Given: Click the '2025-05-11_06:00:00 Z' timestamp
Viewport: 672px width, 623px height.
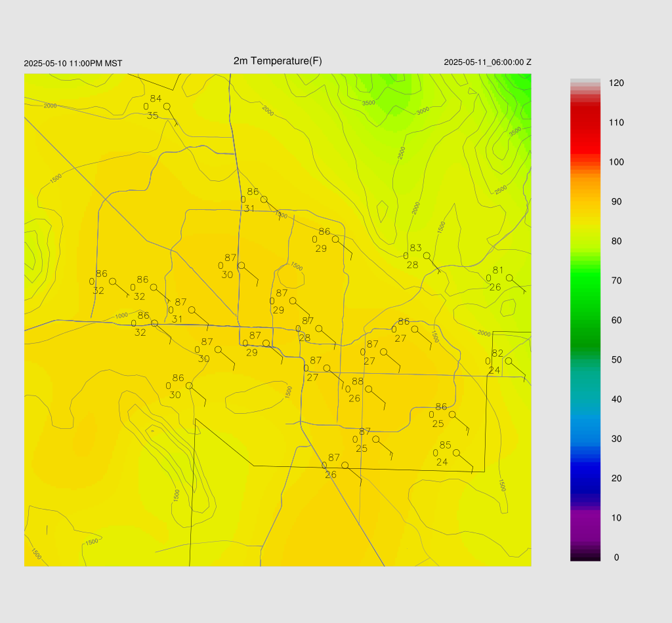Looking at the screenshot, I should (488, 62).
